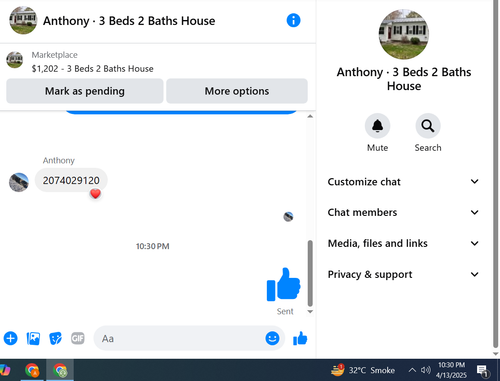Image resolution: width=500 pixels, height=381 pixels.
Task: Click the Sent status label
Action: 285,311
